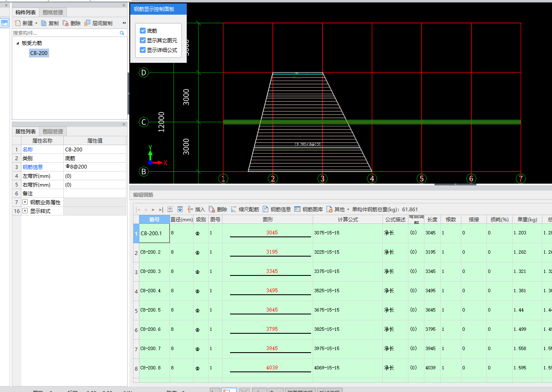Move rebar row up
The image size is (552, 392).
(170, 209)
